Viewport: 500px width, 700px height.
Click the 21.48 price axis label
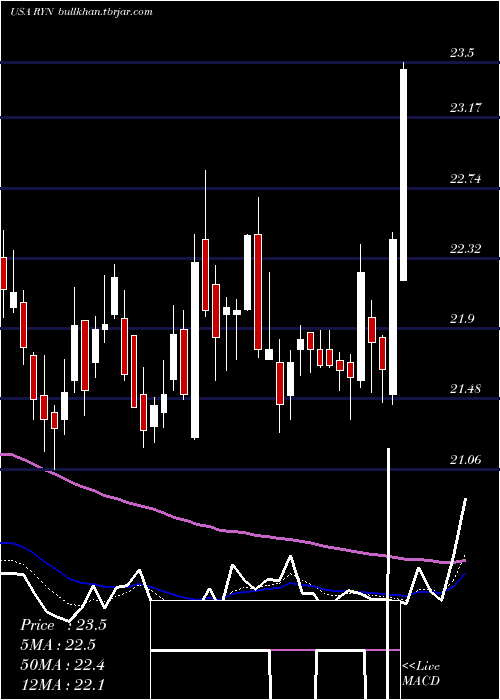pos(466,388)
